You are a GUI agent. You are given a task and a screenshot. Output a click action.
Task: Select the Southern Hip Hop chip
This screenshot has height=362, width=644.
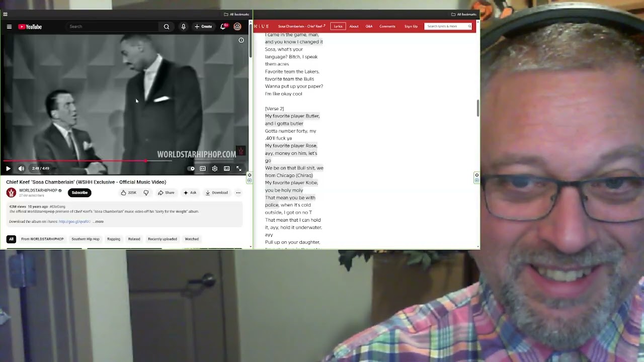click(86, 239)
